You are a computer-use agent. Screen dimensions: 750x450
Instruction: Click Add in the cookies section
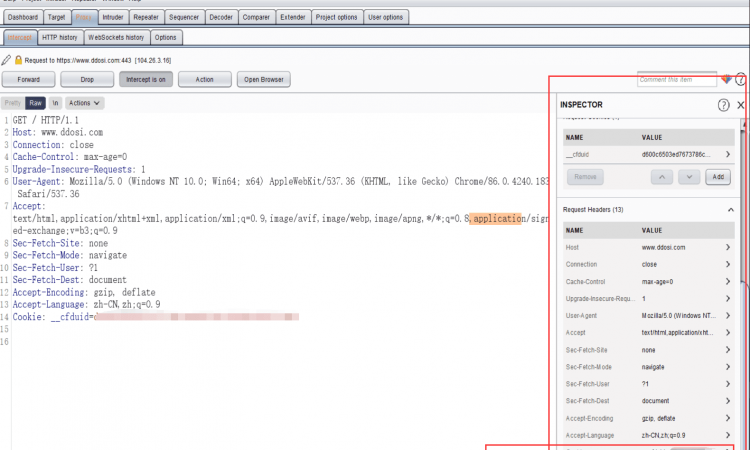tap(718, 177)
